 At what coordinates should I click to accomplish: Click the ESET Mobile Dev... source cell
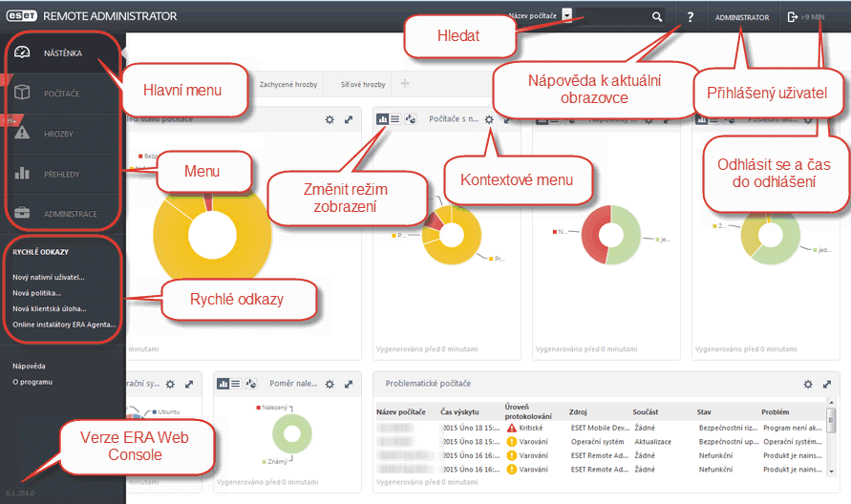pos(600,428)
